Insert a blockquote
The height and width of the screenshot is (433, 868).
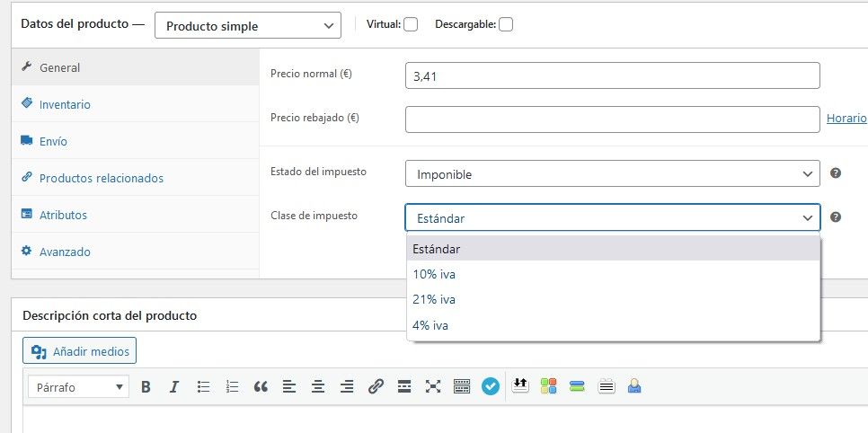[261, 386]
